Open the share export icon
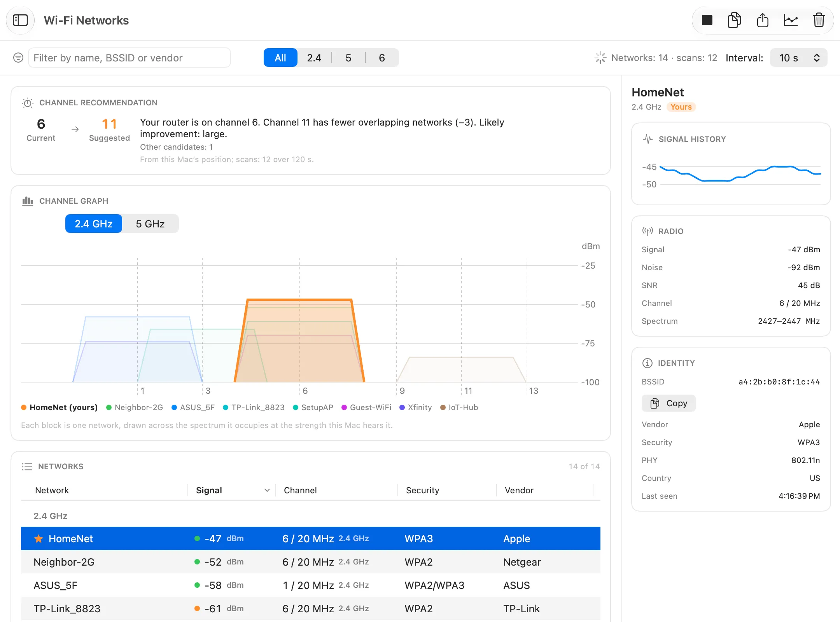The height and width of the screenshot is (622, 840). 763,20
